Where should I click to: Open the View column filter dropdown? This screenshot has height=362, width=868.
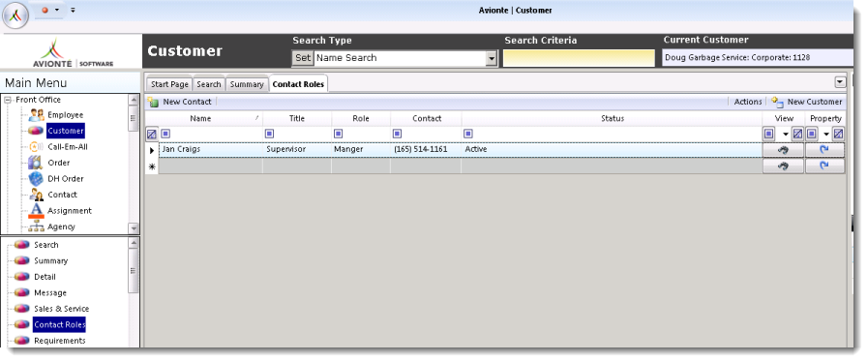(785, 134)
